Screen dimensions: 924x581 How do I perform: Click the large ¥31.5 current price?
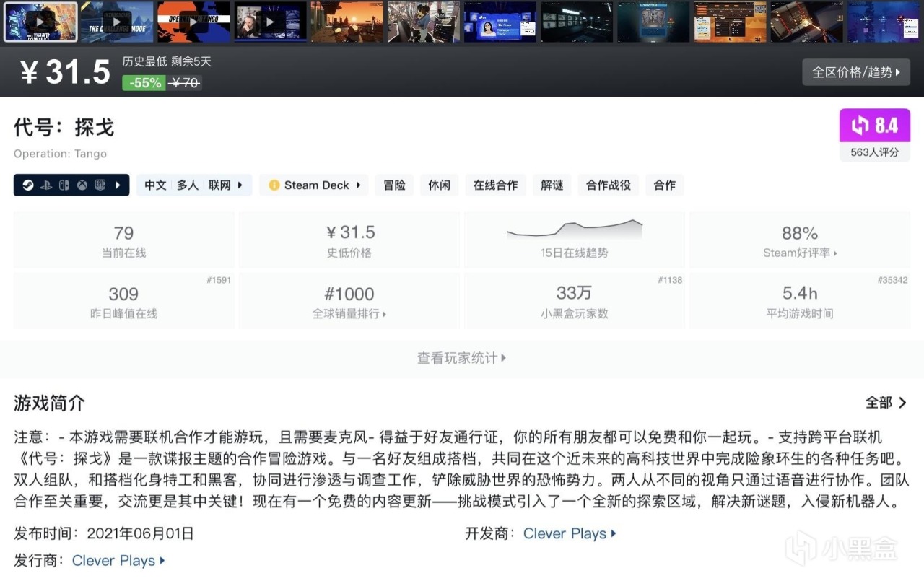click(x=65, y=72)
